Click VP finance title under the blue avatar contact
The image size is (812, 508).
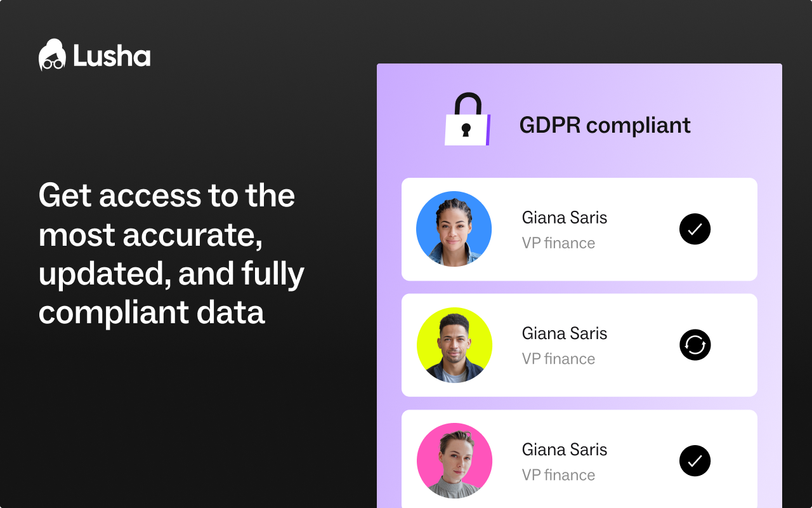[x=558, y=243]
